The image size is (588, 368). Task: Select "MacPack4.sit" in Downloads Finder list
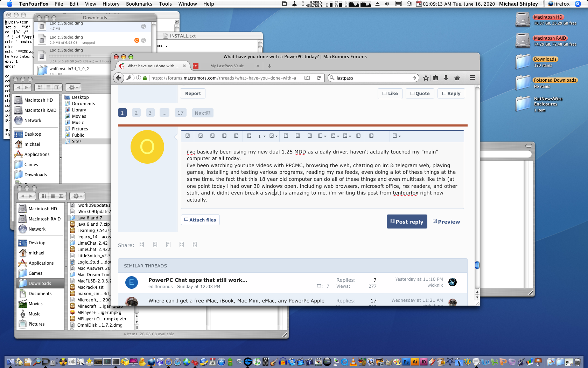(90, 287)
